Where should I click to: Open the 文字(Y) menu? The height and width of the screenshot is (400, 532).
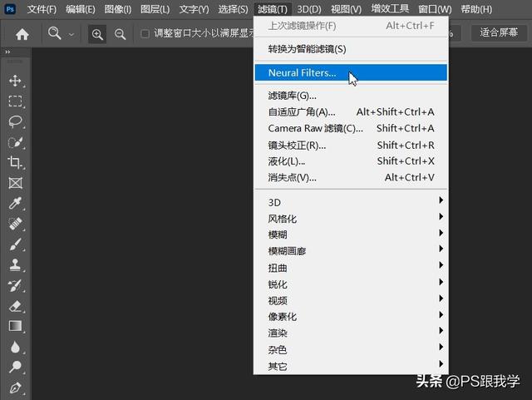pyautogui.click(x=194, y=9)
